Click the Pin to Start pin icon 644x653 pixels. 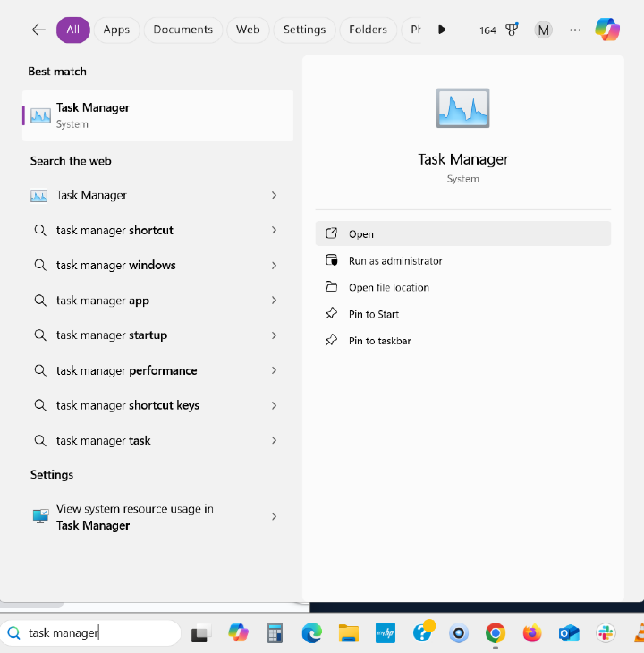pos(331,313)
